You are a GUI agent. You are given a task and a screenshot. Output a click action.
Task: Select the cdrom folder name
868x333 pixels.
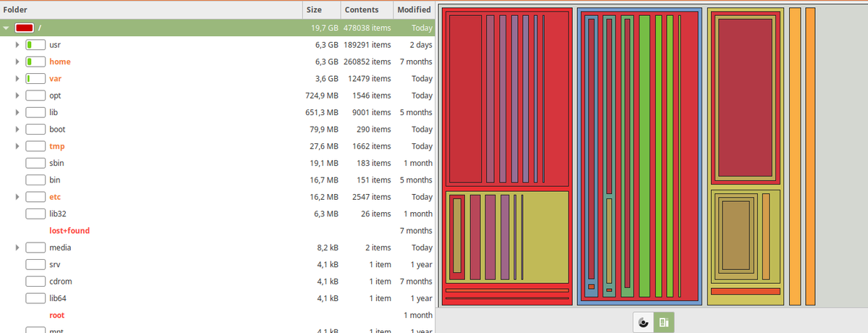(61, 282)
